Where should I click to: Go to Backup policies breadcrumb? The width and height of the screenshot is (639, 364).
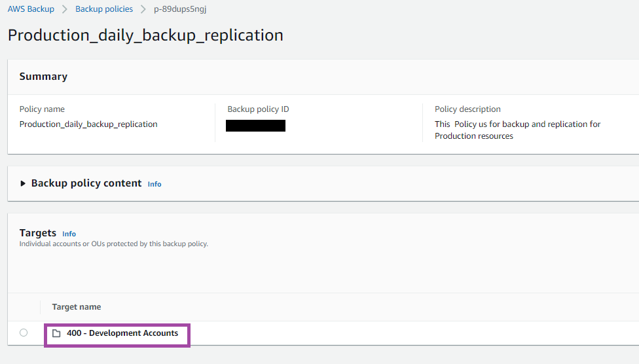click(x=104, y=9)
